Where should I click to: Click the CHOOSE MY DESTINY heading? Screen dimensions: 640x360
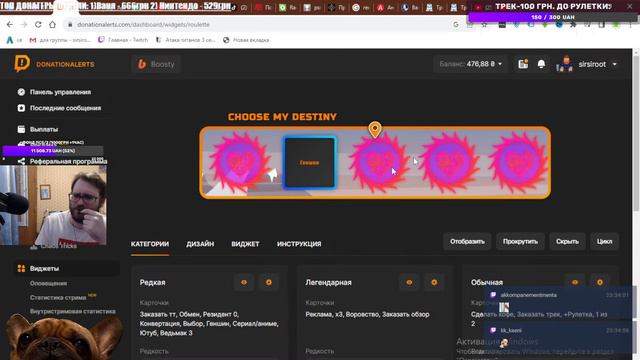click(282, 117)
